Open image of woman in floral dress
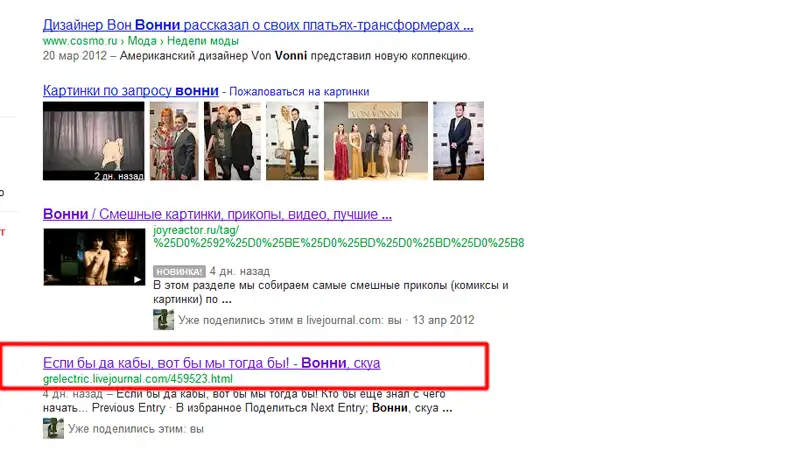The width and height of the screenshot is (800, 451). [x=174, y=141]
